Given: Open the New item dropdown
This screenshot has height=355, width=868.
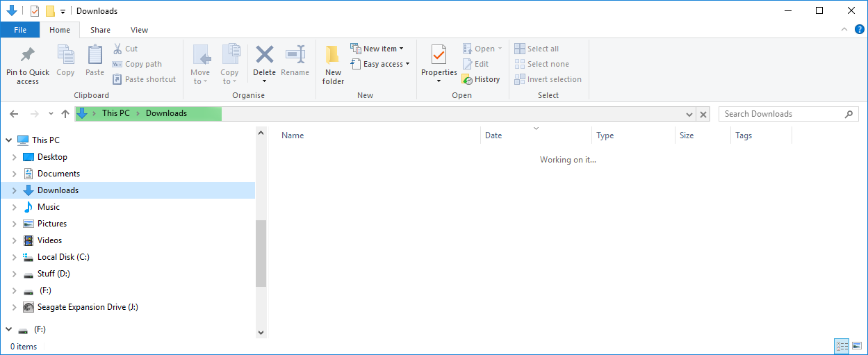Looking at the screenshot, I should click(x=377, y=49).
